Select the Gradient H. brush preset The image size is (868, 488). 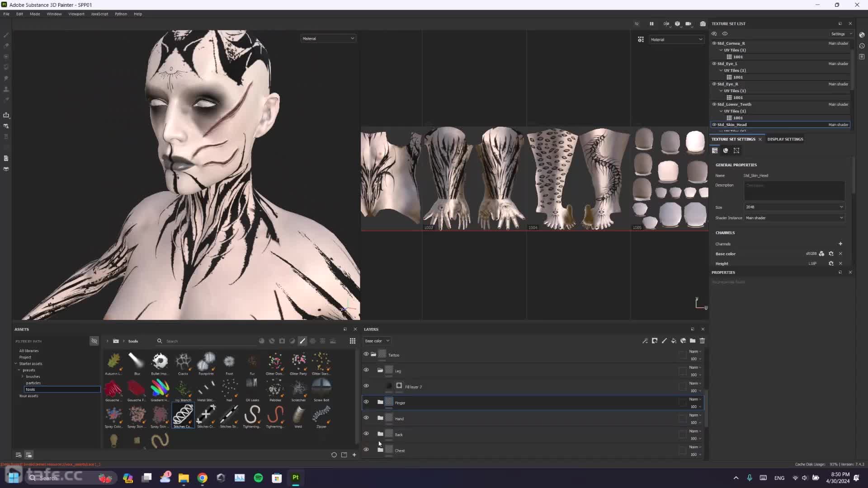click(x=160, y=389)
